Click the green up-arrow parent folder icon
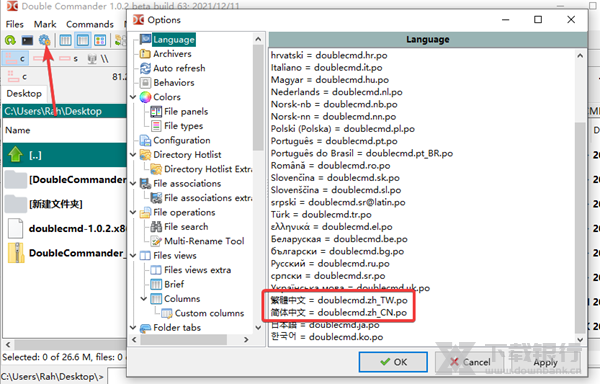Image resolution: width=600 pixels, height=384 pixels. (15, 155)
